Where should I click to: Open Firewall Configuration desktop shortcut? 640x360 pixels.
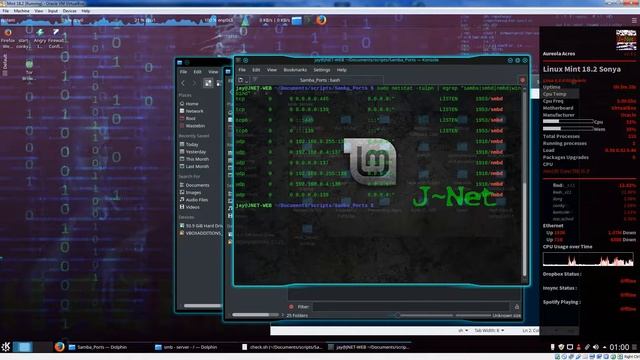[x=56, y=33]
